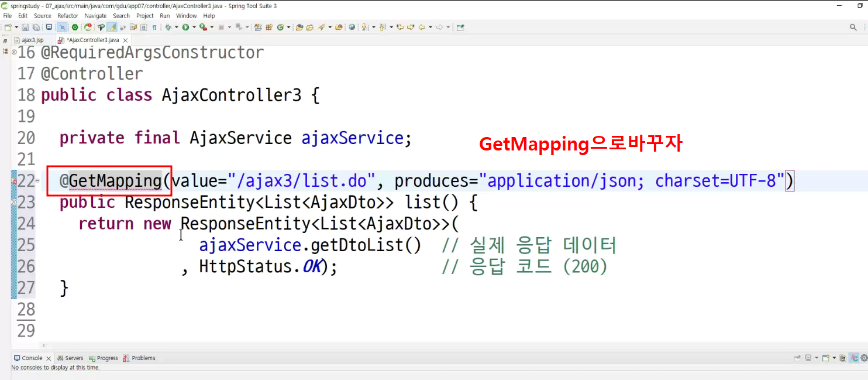The width and height of the screenshot is (868, 380).
Task: Open the terminal icon in toolbar
Action: coord(49,27)
